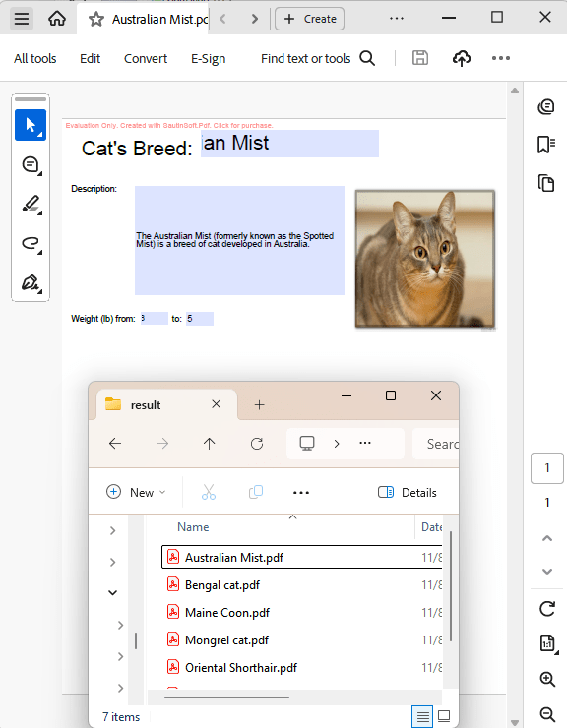Viewport: 567px width, 728px height.
Task: Zoom in on the document
Action: tap(547, 679)
